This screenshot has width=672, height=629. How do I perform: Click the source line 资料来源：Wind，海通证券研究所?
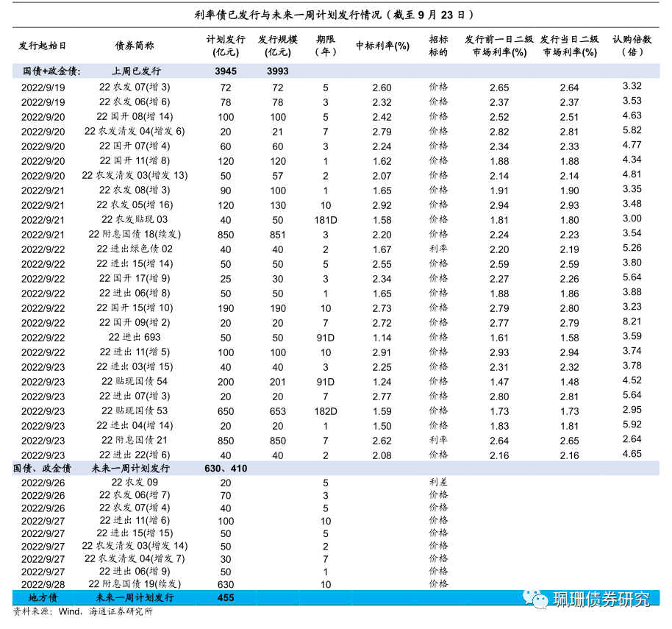click(83, 612)
